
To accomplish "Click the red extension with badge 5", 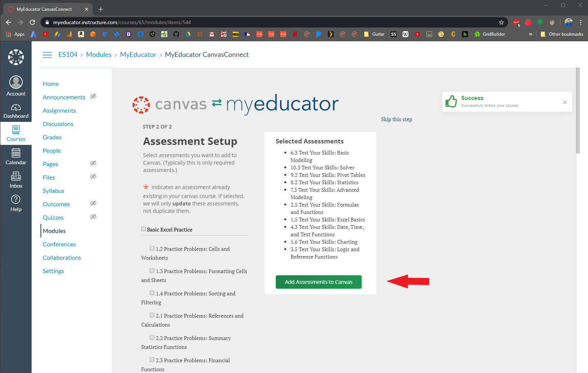I will click(x=516, y=23).
